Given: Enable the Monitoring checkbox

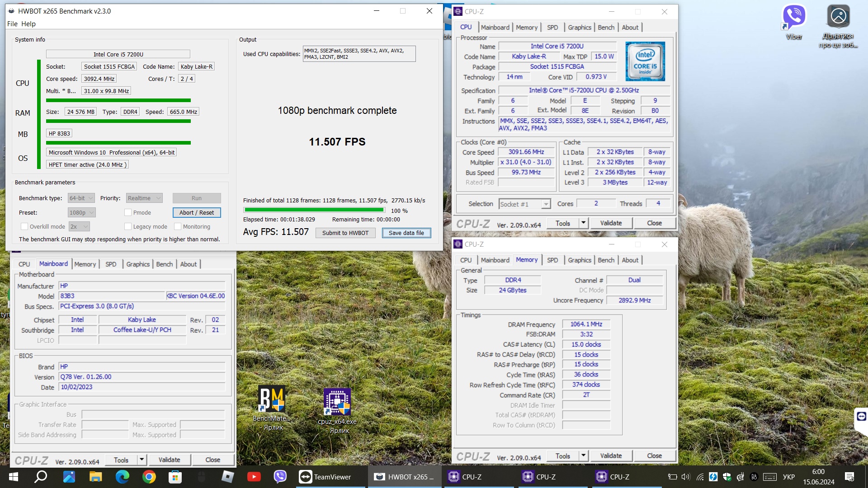Looking at the screenshot, I should click(178, 226).
